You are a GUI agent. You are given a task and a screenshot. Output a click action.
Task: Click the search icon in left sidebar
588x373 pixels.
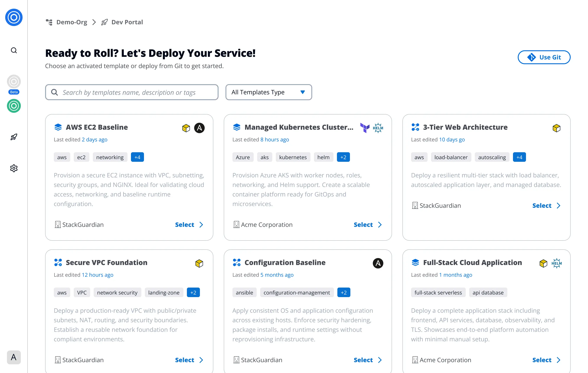coord(14,51)
